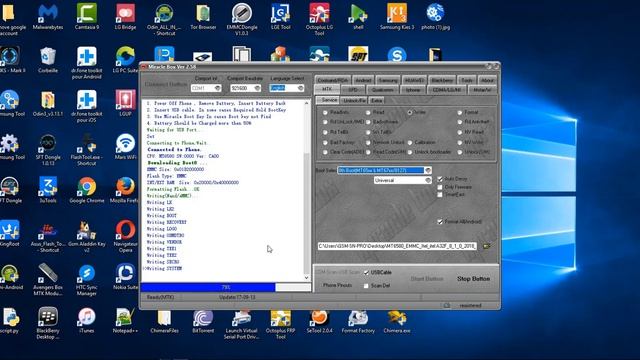Open the Recycle Bin (Corbeille) icon
The height and width of the screenshot is (360, 640).
[x=48, y=60]
